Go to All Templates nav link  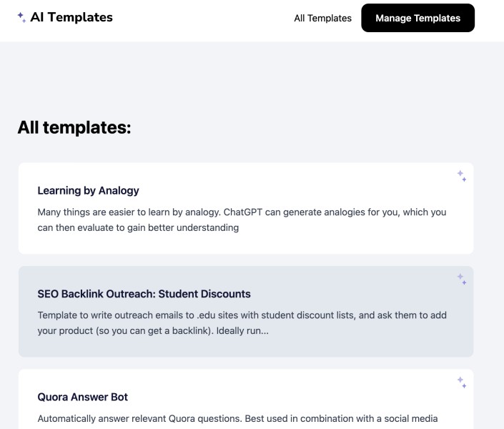[x=322, y=19]
